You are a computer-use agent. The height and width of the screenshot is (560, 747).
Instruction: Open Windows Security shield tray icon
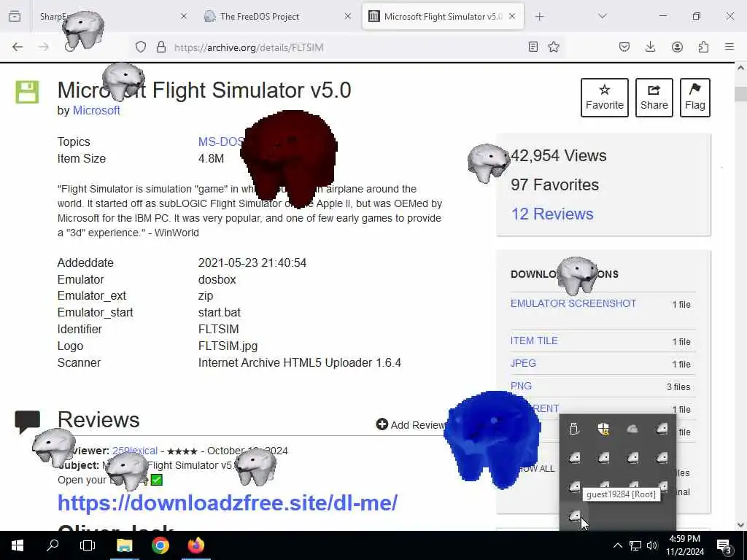603,429
